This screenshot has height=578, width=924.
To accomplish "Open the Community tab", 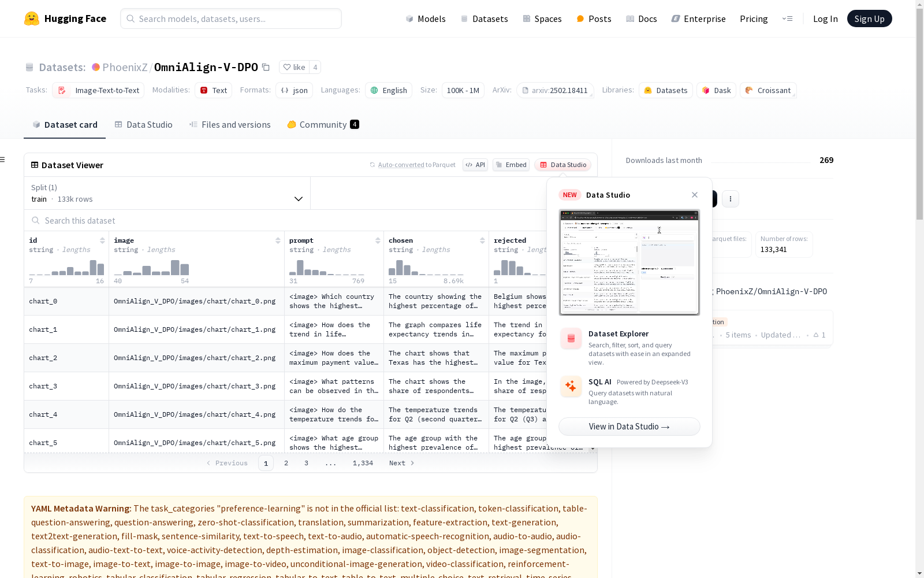I will [x=323, y=125].
